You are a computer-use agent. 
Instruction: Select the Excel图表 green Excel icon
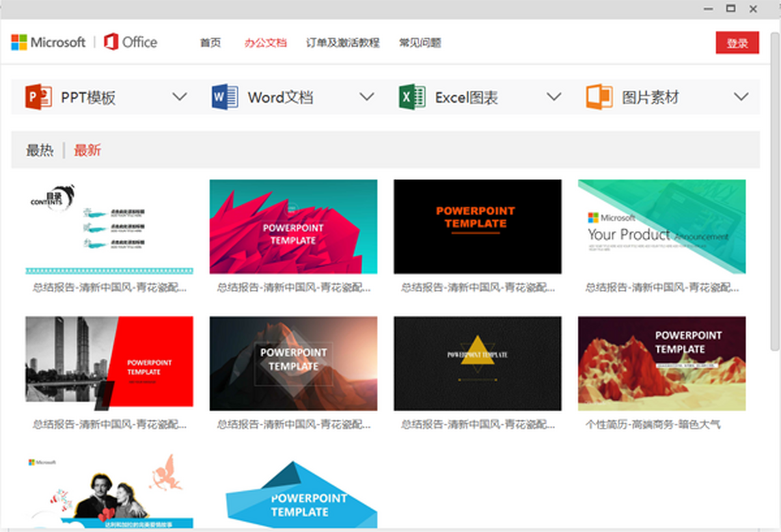click(x=411, y=96)
